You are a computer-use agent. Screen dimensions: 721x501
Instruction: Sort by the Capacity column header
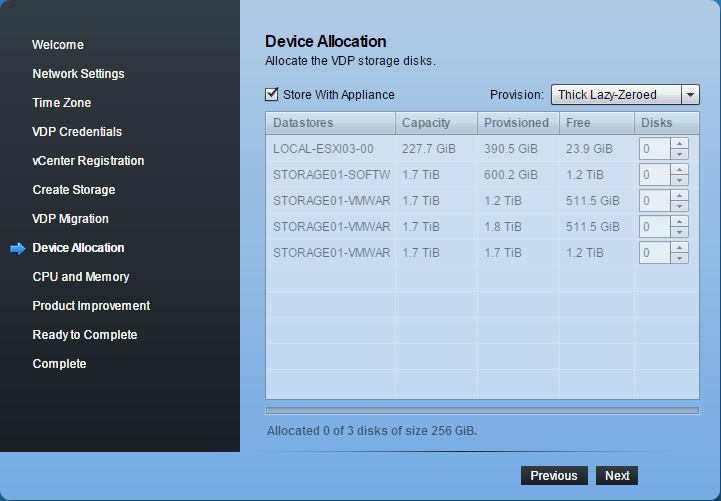coord(436,123)
